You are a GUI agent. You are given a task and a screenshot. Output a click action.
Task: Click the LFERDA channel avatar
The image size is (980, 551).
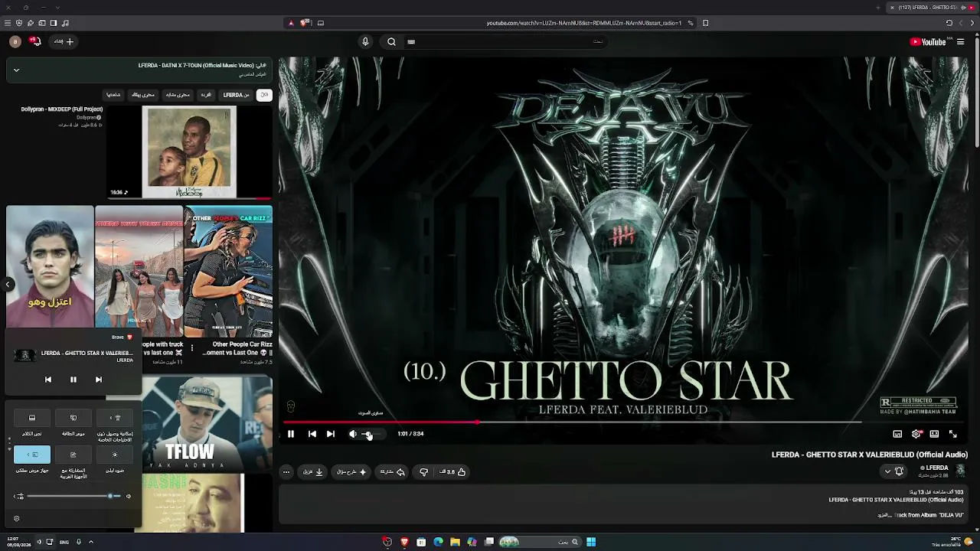(x=961, y=471)
